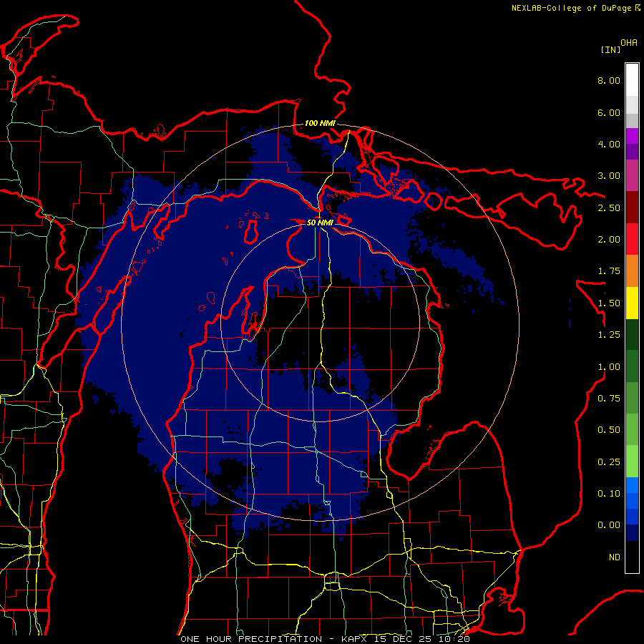
Task: Click the 2.00 legend value
Action: [609, 240]
